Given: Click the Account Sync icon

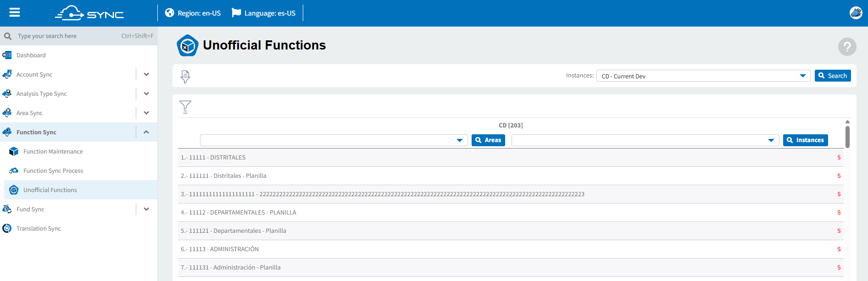Looking at the screenshot, I should point(7,74).
